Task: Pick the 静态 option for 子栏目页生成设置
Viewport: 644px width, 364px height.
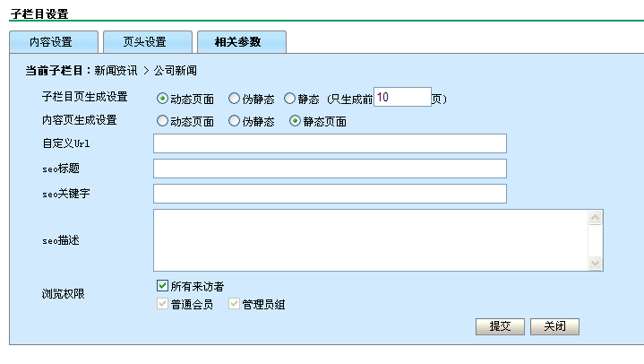Action: [x=289, y=99]
